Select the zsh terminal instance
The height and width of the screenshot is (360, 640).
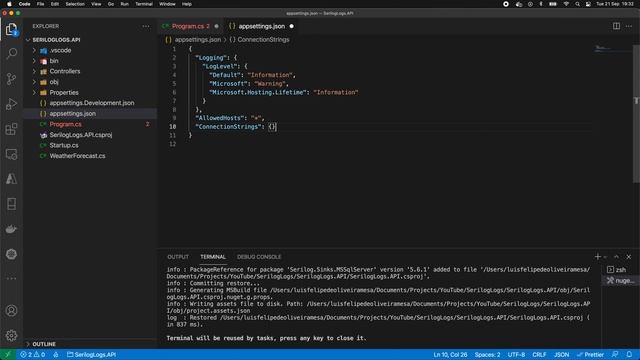point(618,270)
